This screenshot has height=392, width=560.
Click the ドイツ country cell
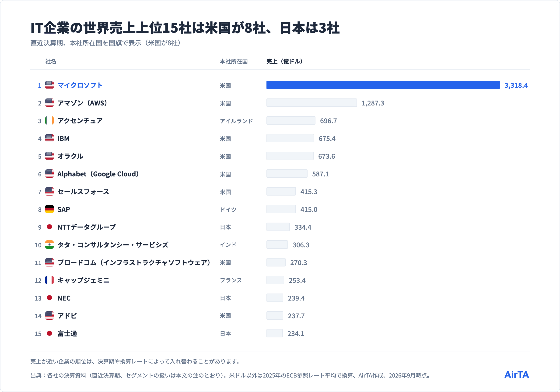coord(228,210)
